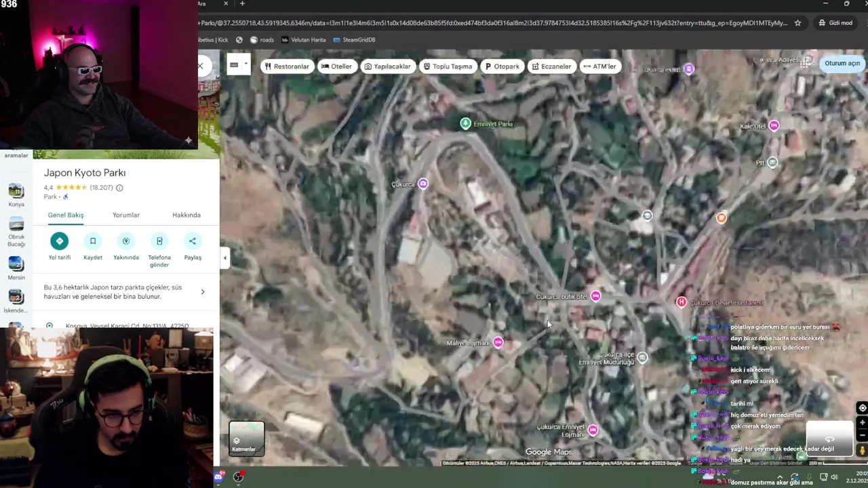
Task: Click the Çukurca butik otel marker
Action: pos(595,296)
